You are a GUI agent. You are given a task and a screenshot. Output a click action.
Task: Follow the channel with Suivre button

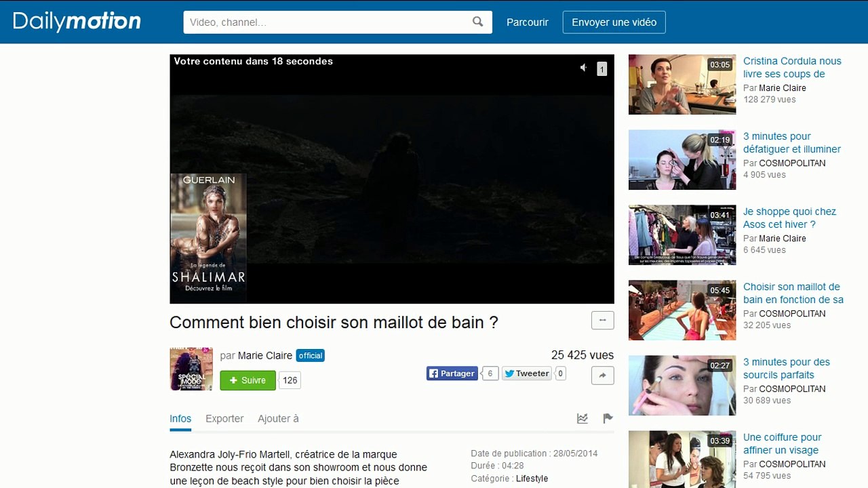248,380
